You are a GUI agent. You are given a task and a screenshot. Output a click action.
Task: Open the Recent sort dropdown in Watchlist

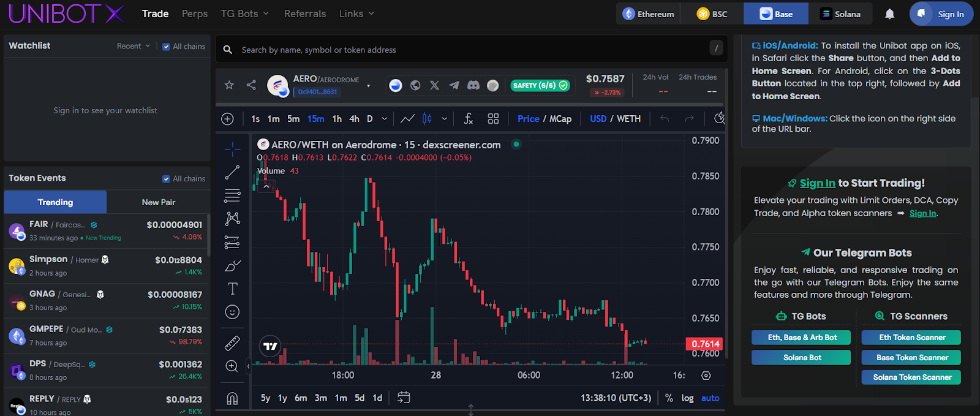pos(134,46)
